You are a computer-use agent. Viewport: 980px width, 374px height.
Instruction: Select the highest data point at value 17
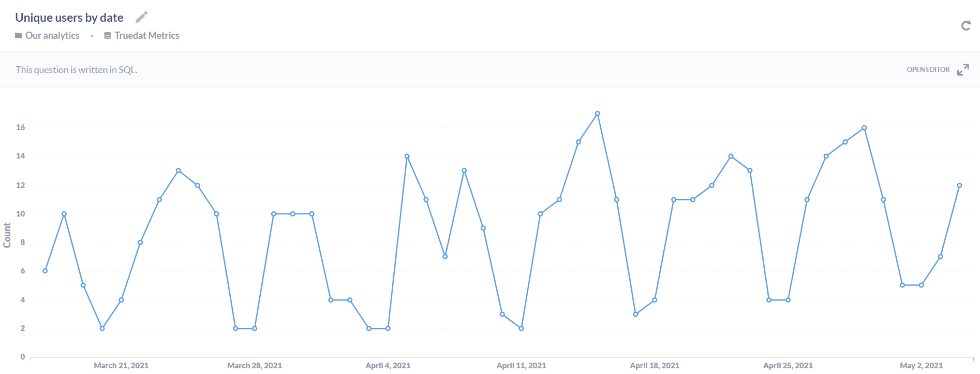coord(598,113)
